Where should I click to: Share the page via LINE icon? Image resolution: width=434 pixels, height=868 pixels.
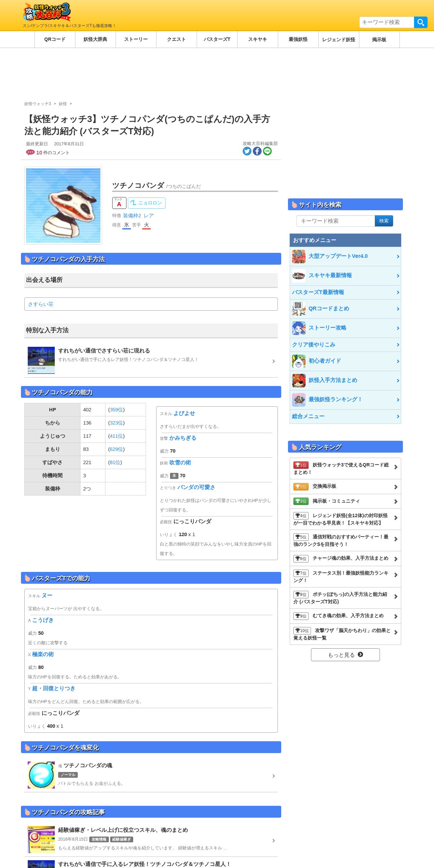[267, 151]
